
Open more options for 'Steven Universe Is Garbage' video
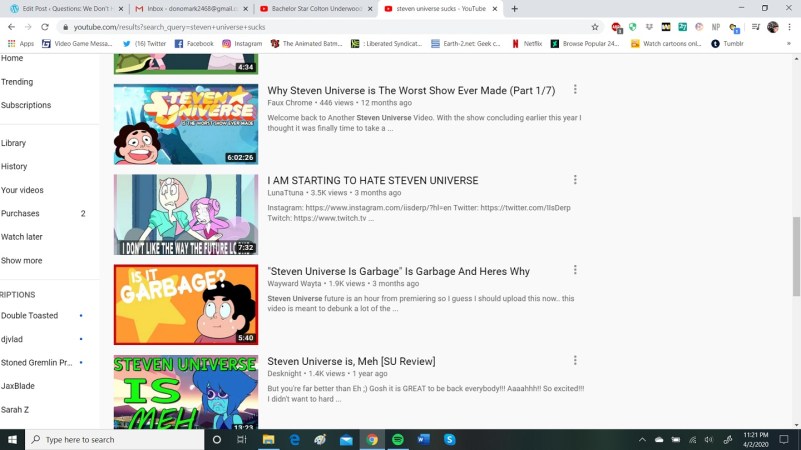pos(575,270)
